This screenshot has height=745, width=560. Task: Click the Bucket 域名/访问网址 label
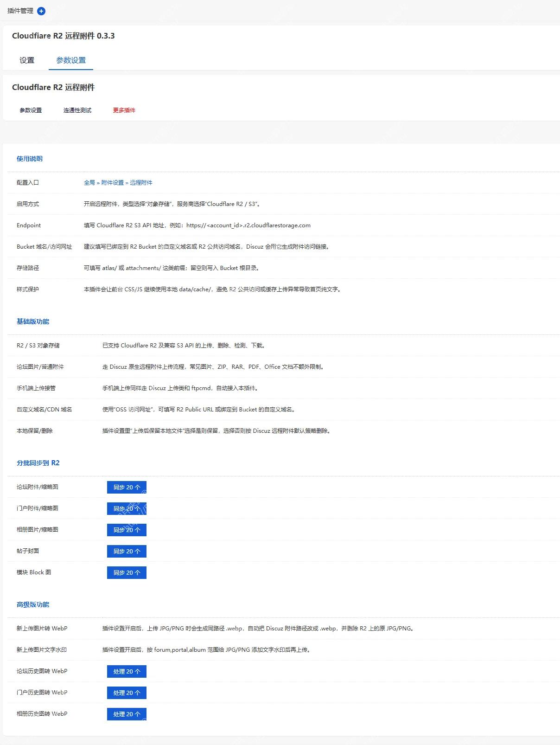(45, 247)
